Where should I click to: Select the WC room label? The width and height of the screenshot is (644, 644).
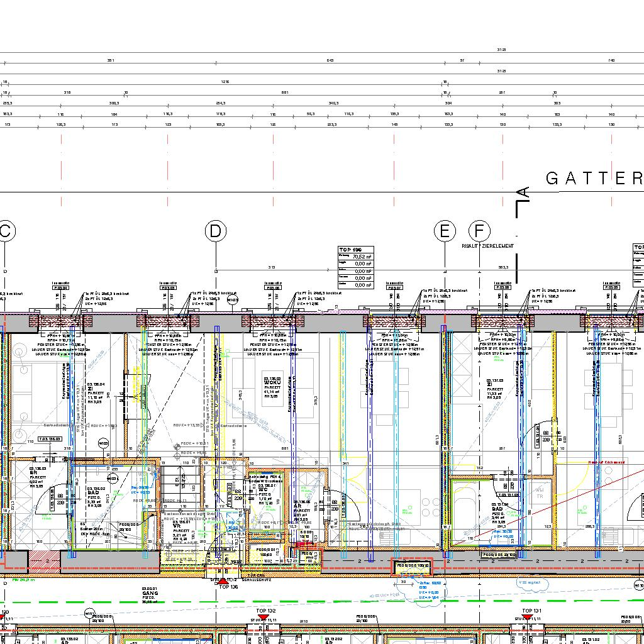click(x=263, y=489)
